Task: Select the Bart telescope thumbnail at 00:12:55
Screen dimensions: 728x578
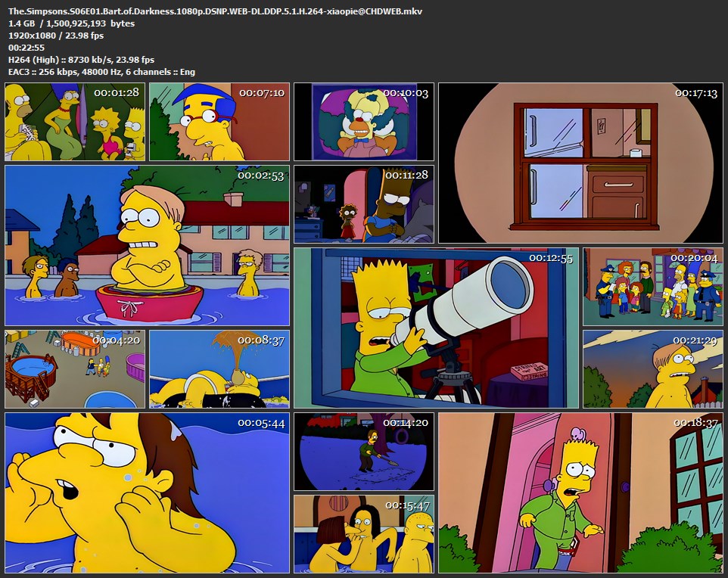Action: tap(436, 328)
